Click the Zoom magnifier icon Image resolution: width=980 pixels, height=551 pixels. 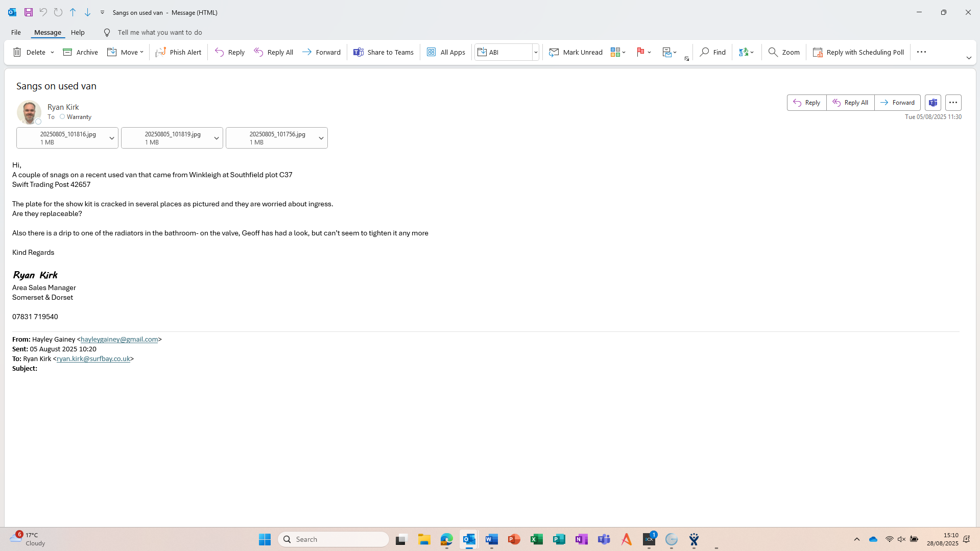click(773, 52)
